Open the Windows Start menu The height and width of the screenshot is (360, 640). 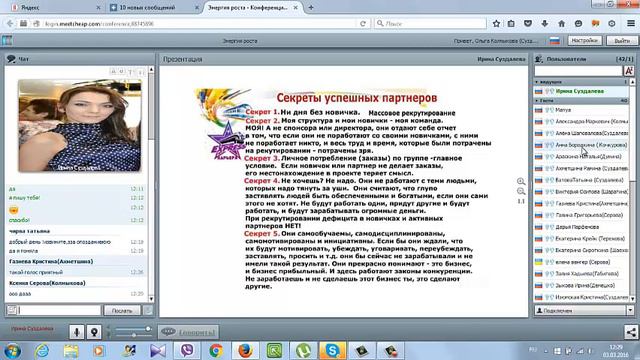pos(12,351)
